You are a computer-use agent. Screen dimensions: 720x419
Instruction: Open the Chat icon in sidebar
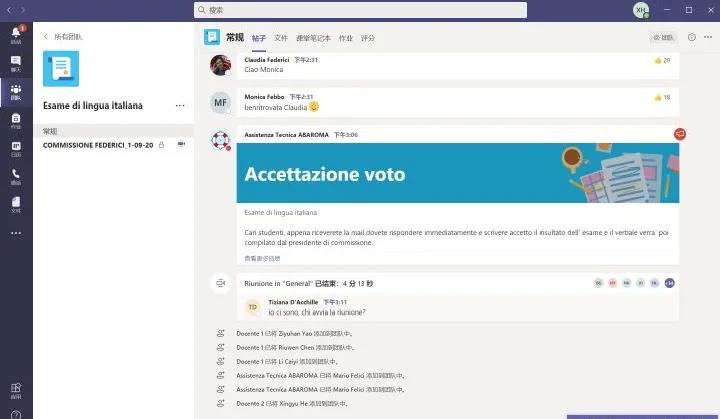16,63
